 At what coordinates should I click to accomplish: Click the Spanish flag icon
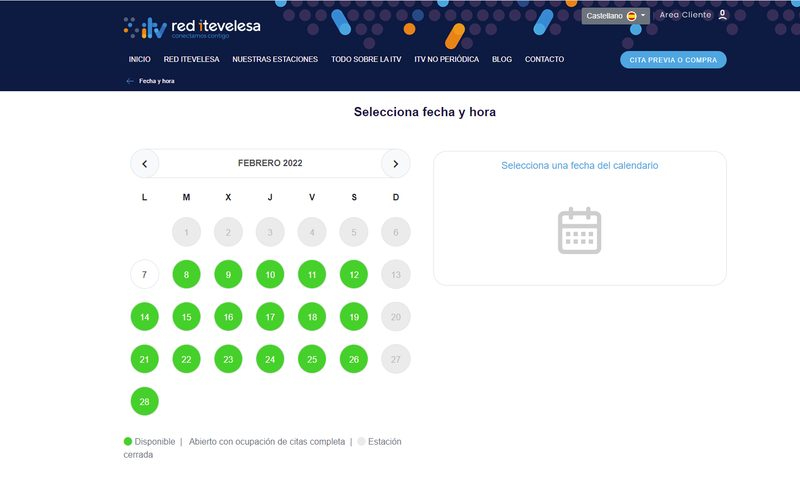coord(631,16)
